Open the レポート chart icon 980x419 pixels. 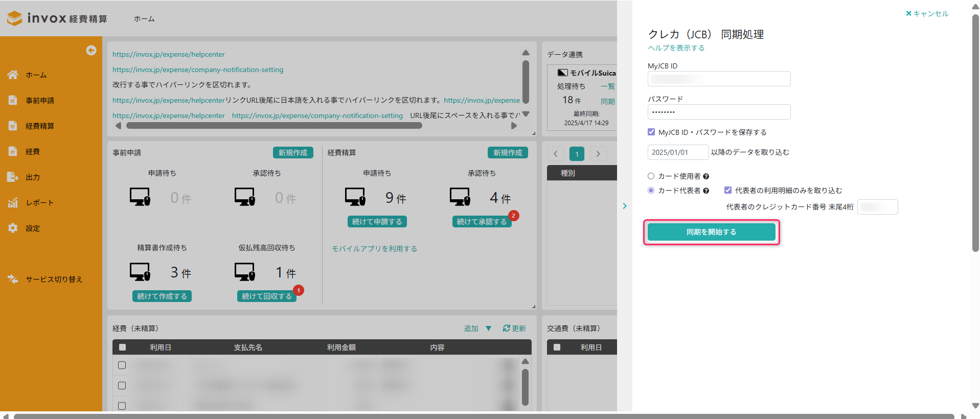[x=13, y=202]
